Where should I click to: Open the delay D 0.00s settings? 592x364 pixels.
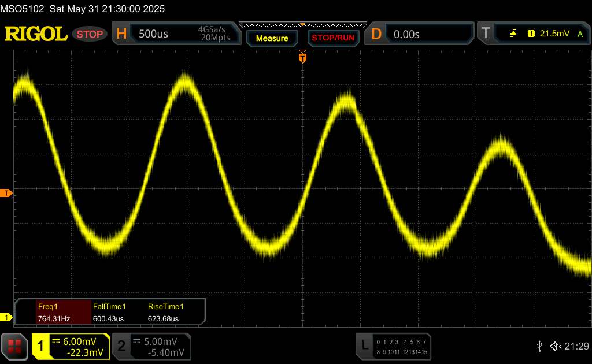(x=421, y=34)
